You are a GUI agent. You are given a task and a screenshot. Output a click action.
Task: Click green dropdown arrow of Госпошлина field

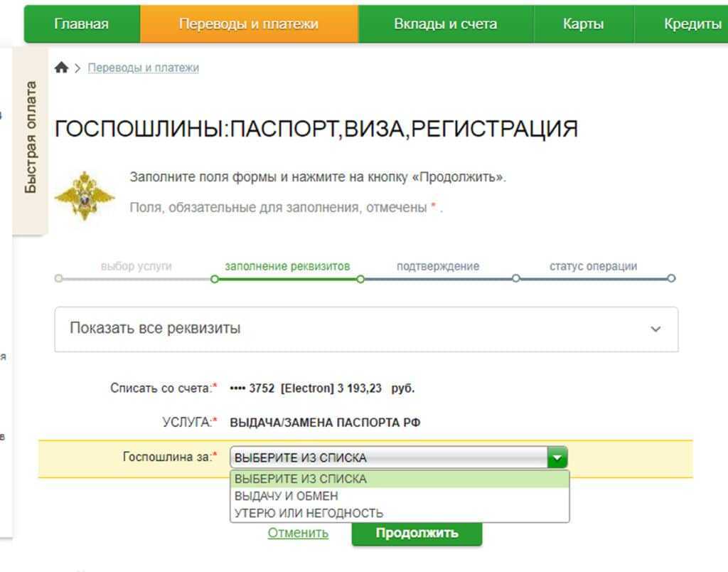click(557, 457)
